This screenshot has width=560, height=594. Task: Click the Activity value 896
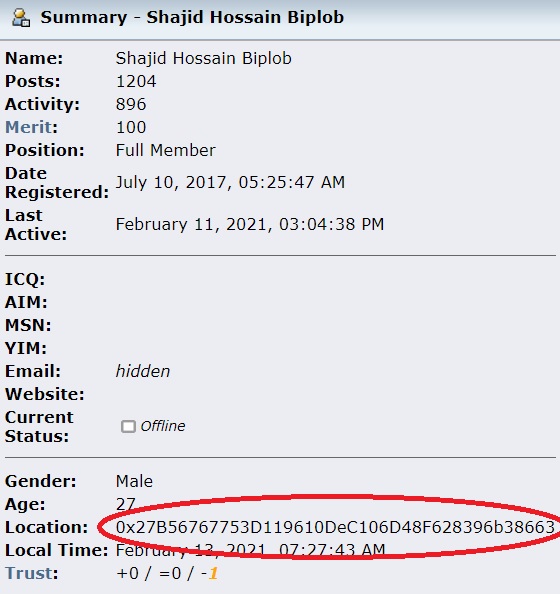click(131, 105)
